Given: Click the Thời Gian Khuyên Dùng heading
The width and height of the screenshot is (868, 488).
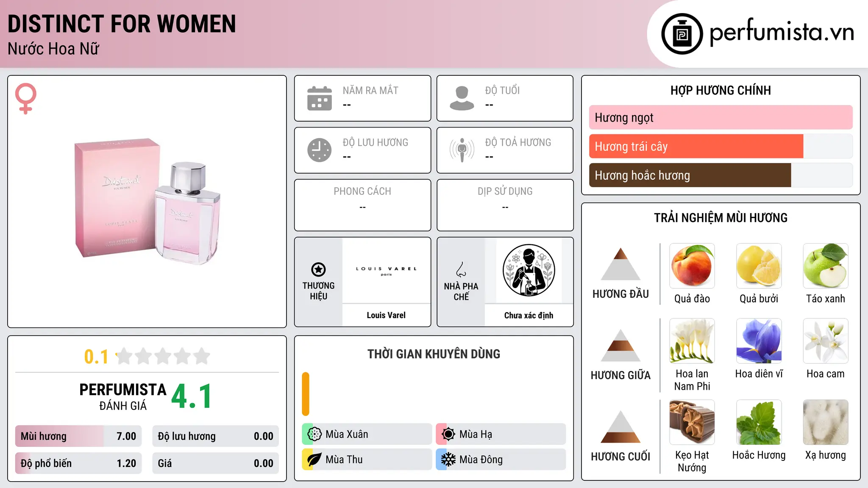Looking at the screenshot, I should click(434, 354).
